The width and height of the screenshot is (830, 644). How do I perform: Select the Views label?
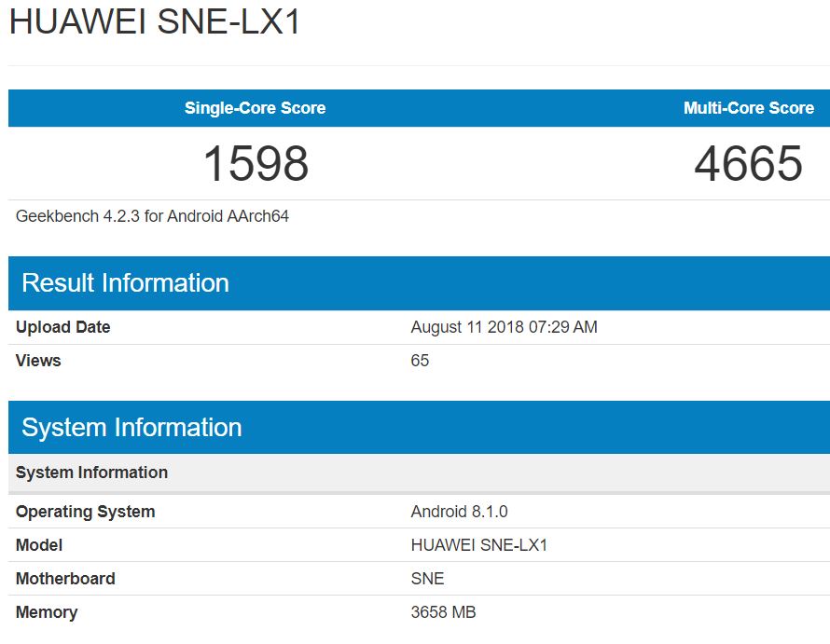click(38, 361)
